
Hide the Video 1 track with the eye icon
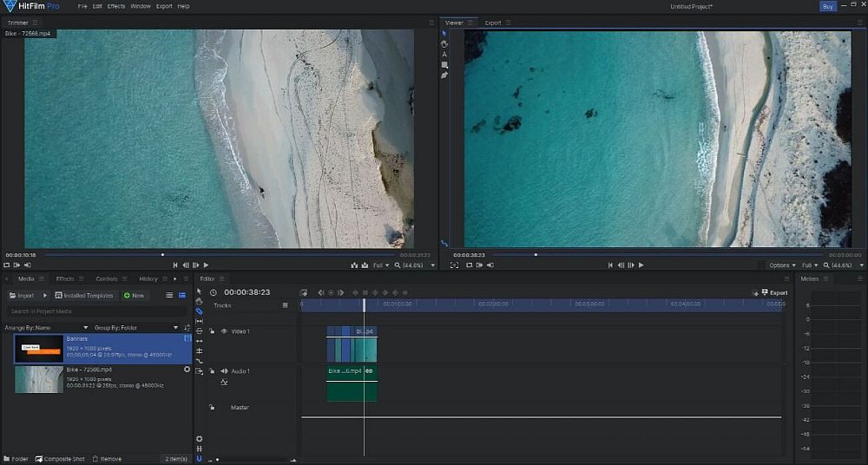[x=224, y=331]
